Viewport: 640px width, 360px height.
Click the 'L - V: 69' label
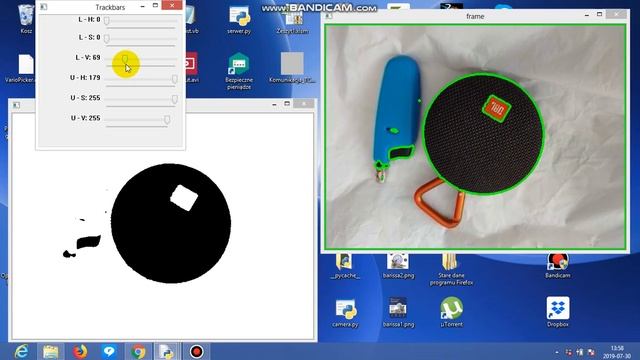[x=88, y=58]
